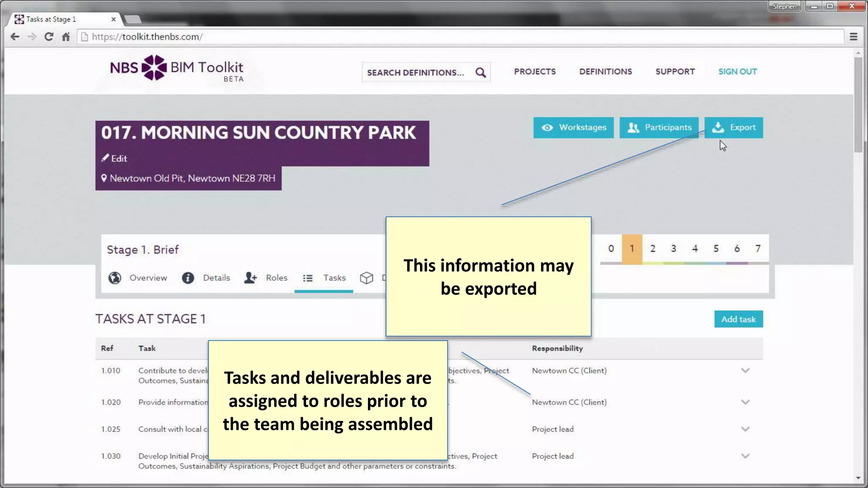Select stage 1 in stage selector
The width and height of the screenshot is (868, 488).
[x=632, y=249]
